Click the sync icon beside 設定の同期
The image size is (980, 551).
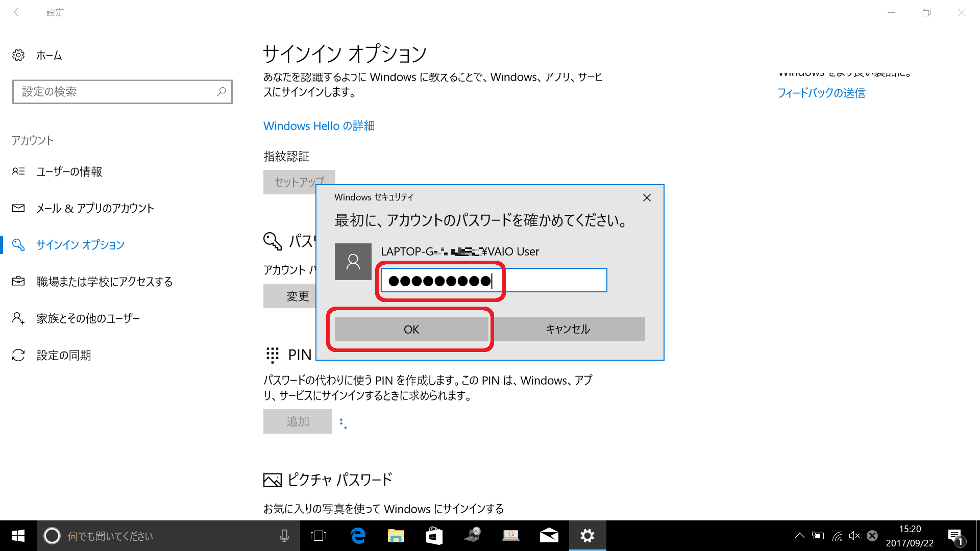[18, 355]
